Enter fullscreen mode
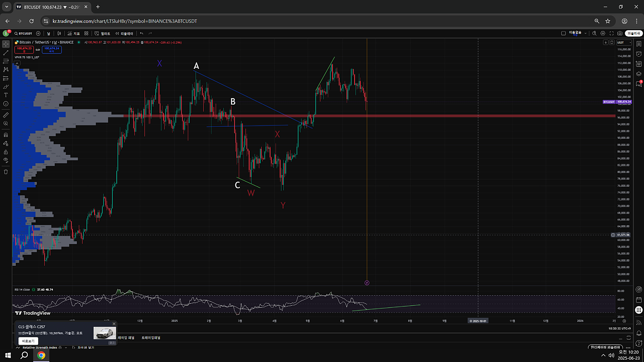The image size is (644, 362). pos(611,33)
